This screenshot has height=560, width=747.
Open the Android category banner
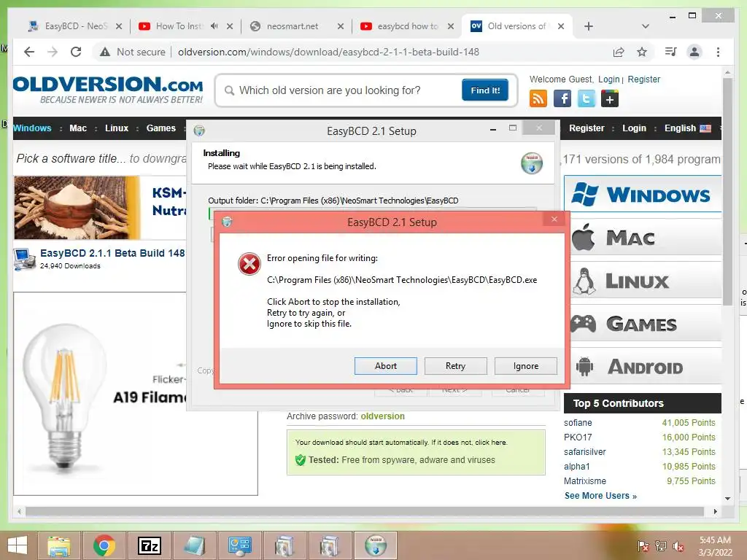point(645,367)
